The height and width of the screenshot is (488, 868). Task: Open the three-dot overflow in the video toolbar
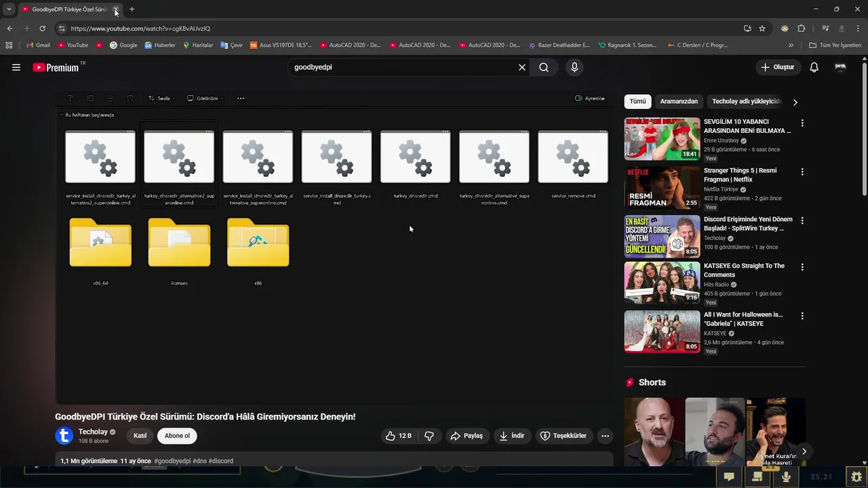240,98
